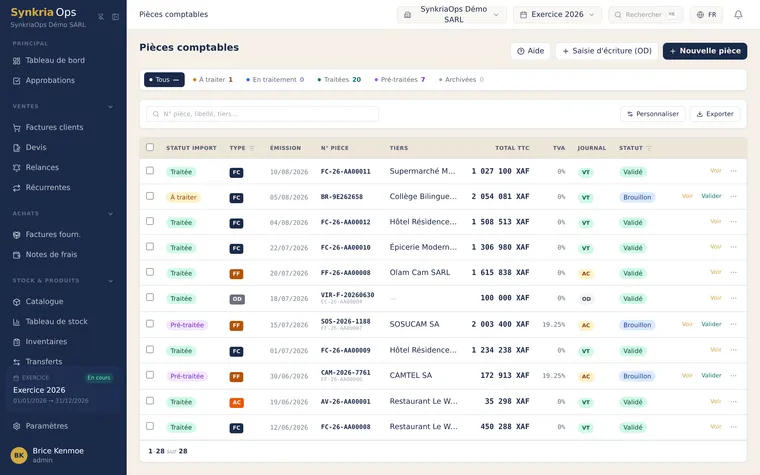Open FR language selector
This screenshot has width=760, height=475.
[x=706, y=15]
